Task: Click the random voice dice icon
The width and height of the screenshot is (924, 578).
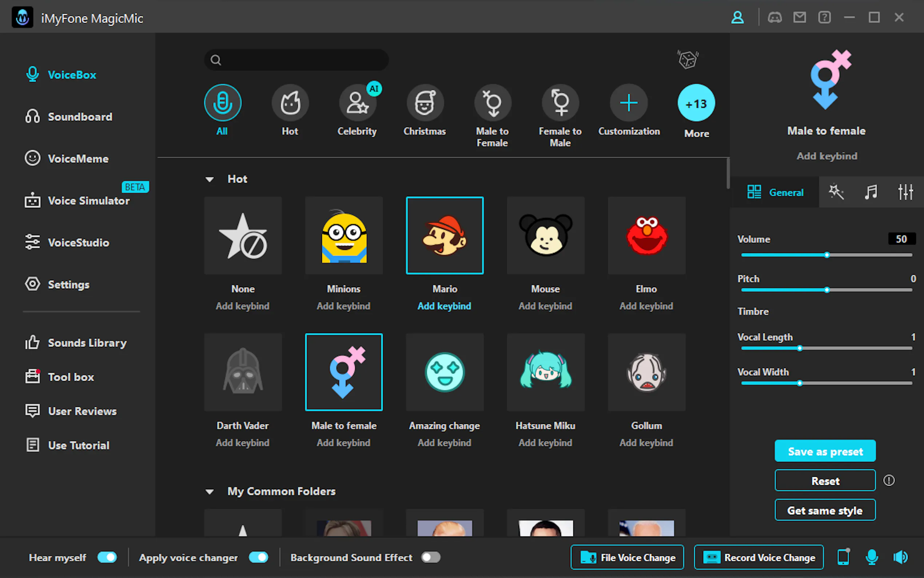Action: 688,60
